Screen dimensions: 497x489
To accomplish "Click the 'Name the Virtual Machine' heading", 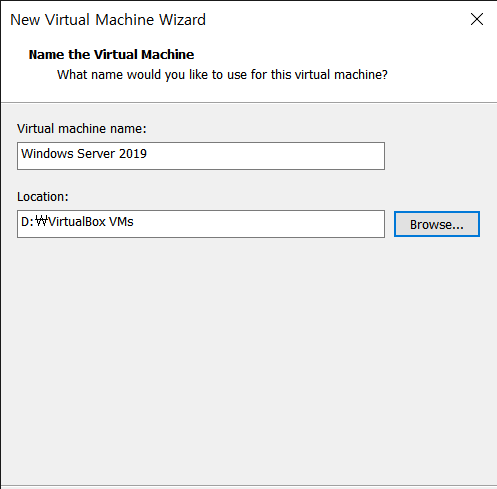I will [x=111, y=55].
